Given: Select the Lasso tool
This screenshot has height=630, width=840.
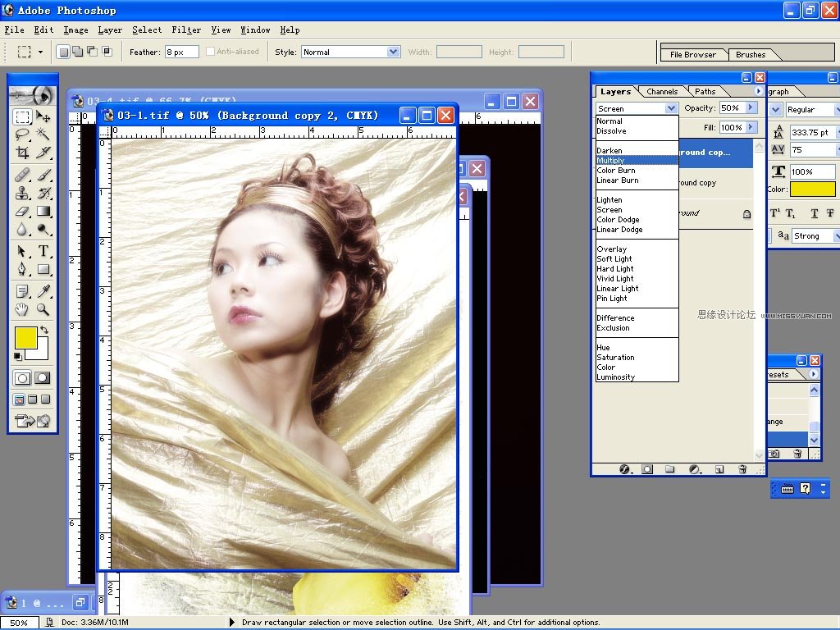Looking at the screenshot, I should click(22, 135).
